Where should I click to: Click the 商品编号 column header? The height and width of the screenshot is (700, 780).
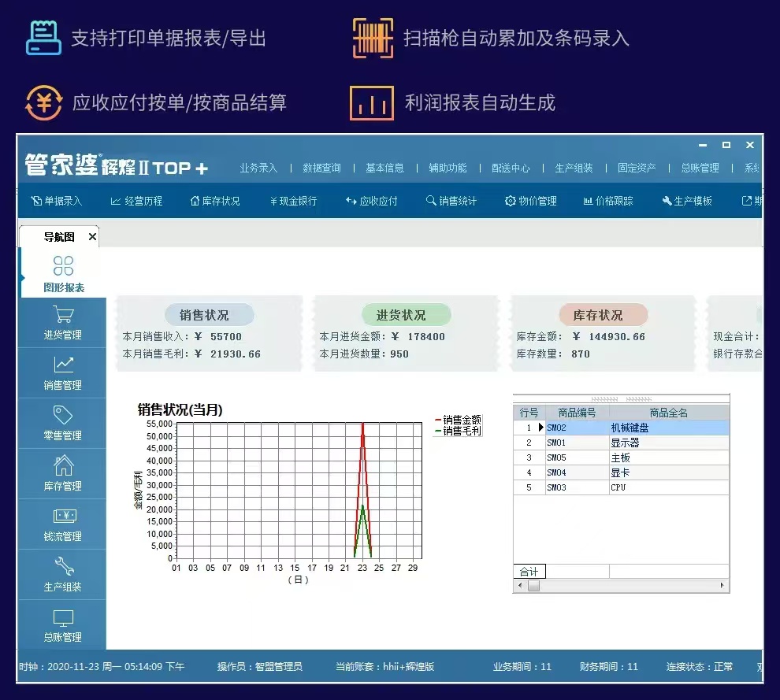pos(577,413)
